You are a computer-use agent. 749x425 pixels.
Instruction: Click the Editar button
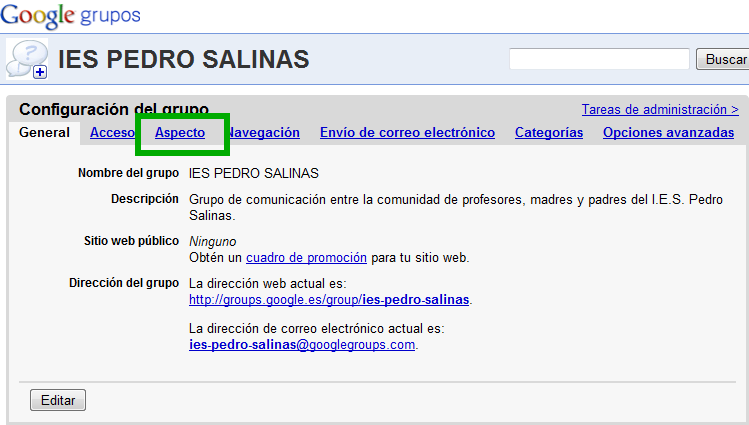coord(58,400)
